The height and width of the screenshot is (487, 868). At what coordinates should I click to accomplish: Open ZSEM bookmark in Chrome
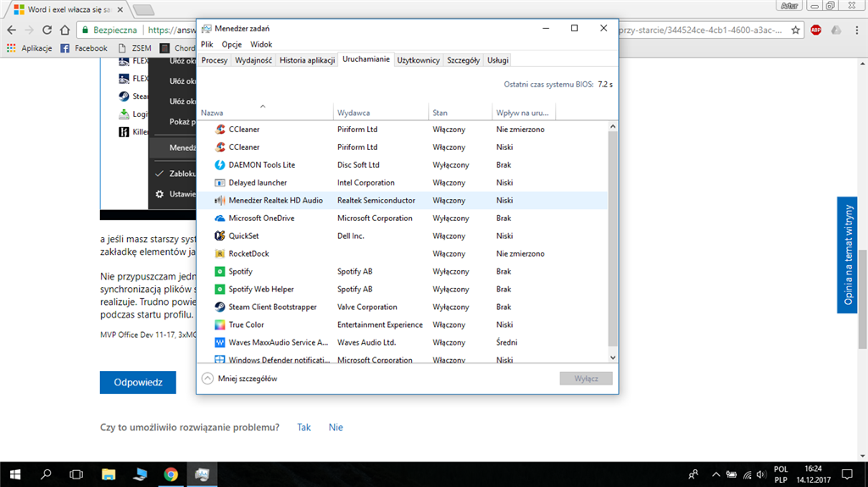click(x=135, y=48)
